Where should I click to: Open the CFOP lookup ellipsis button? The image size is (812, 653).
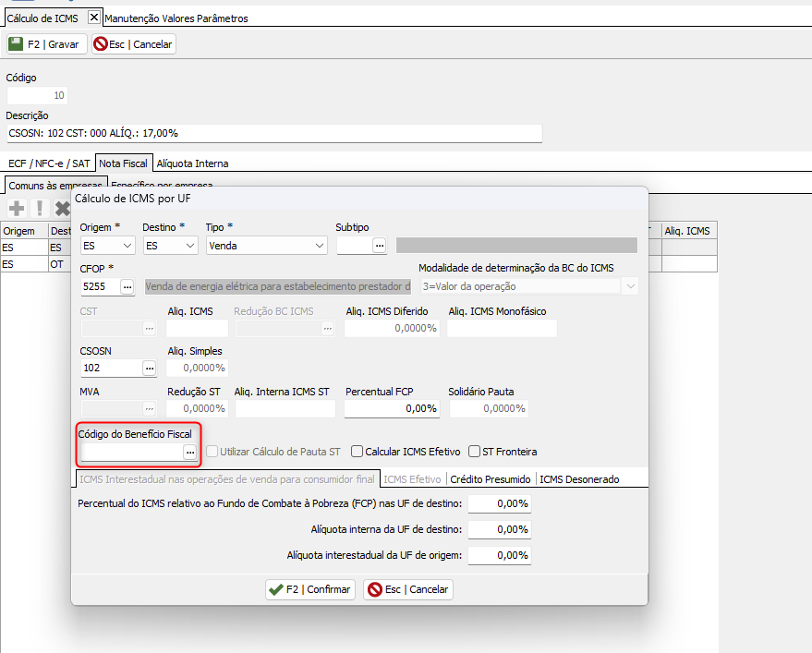click(127, 287)
